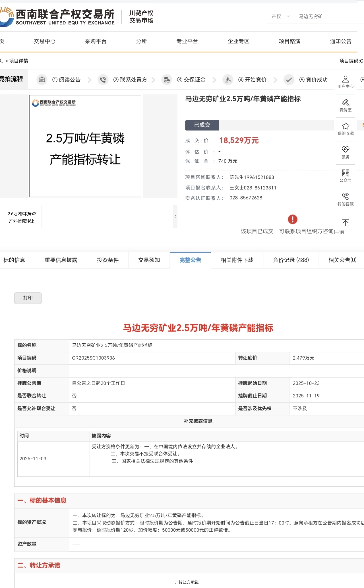This screenshot has height=588, width=364.
Task: Open the 竞价记录 (488) tab
Action: point(291,260)
